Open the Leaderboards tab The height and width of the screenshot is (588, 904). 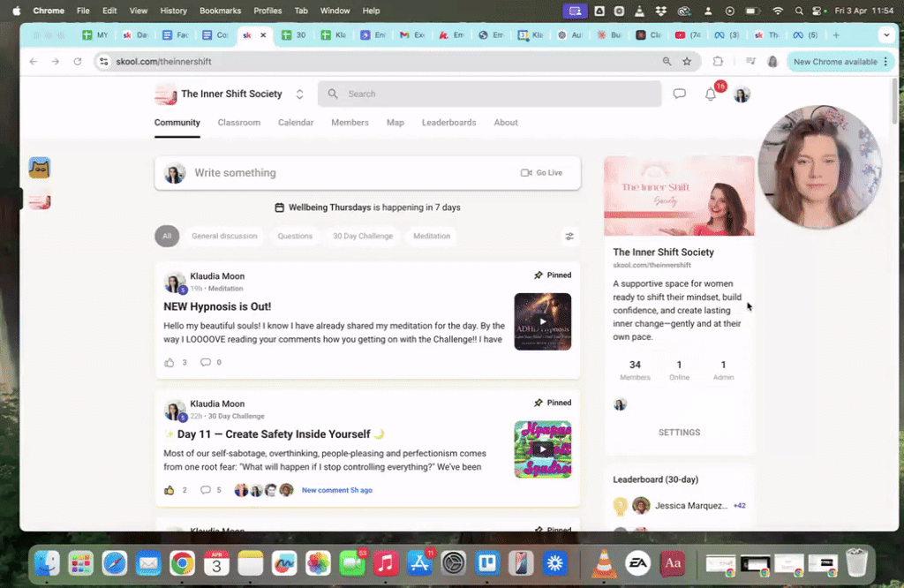(449, 123)
